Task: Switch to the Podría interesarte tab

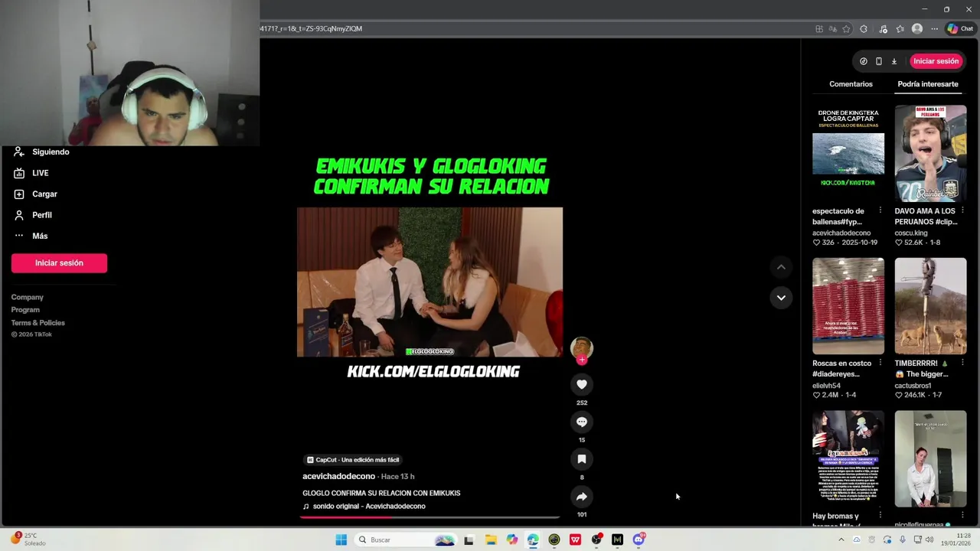Action: click(928, 84)
